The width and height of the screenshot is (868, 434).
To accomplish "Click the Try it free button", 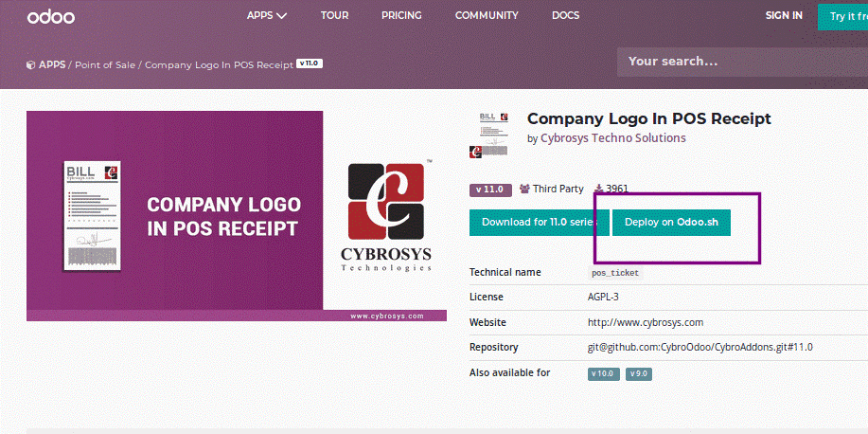I will click(x=842, y=17).
